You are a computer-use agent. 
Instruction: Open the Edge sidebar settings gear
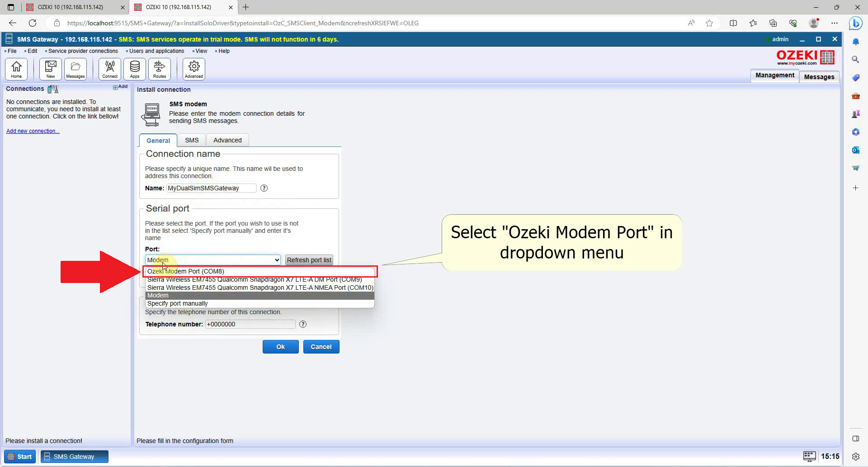coord(855,457)
